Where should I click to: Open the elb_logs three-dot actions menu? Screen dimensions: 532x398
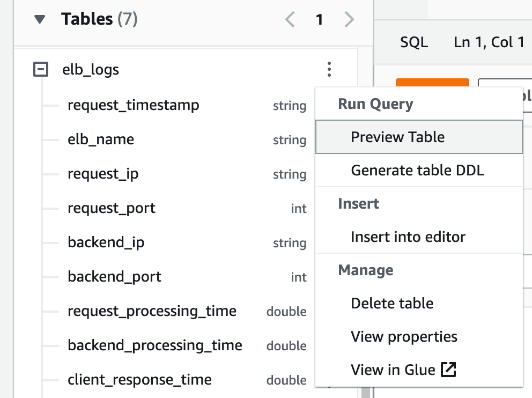(x=329, y=69)
